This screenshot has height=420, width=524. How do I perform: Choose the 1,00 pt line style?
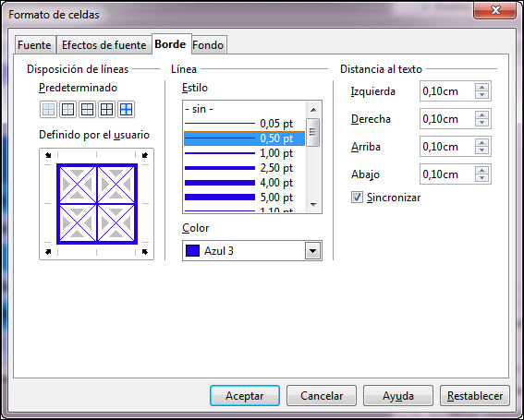click(244, 153)
